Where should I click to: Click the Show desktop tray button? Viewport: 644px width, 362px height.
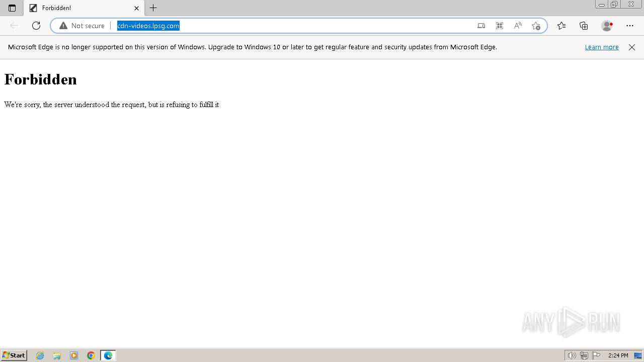[x=638, y=355]
